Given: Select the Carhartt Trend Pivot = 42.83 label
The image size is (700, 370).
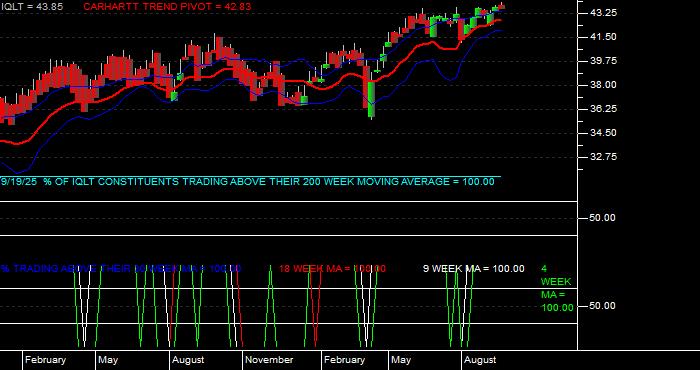Looking at the screenshot, I should pyautogui.click(x=167, y=7).
